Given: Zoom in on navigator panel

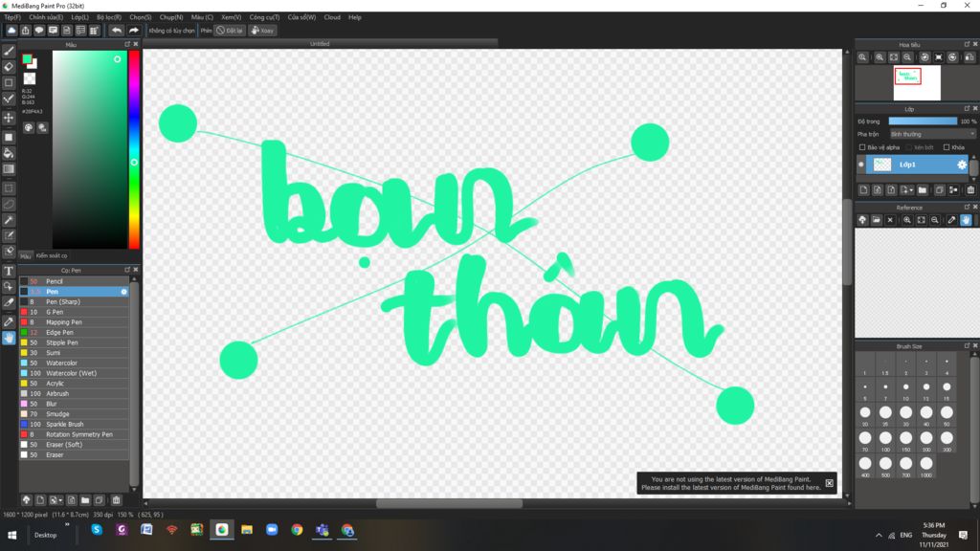Looking at the screenshot, I should point(880,57).
